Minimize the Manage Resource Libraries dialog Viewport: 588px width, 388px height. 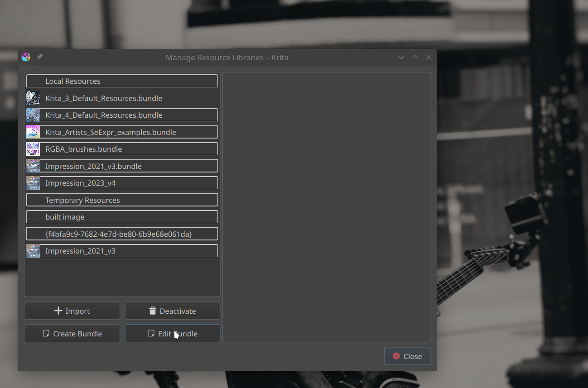click(x=401, y=57)
